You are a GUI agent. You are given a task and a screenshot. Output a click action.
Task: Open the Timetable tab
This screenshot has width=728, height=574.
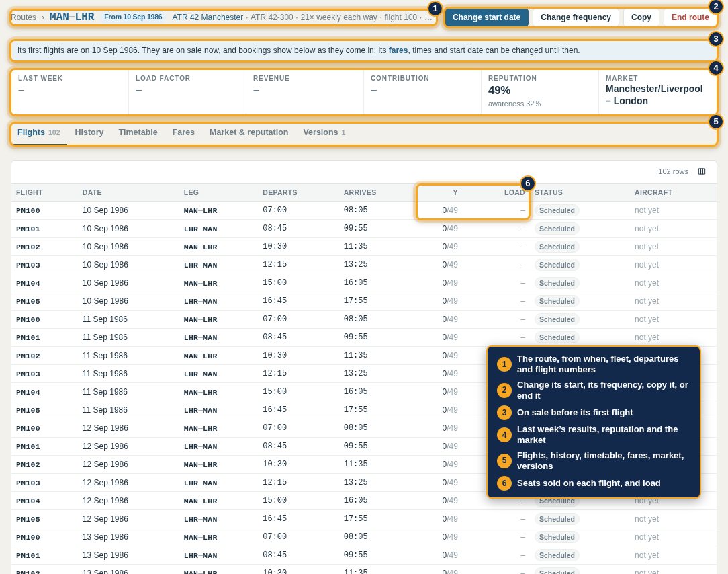coord(138,132)
